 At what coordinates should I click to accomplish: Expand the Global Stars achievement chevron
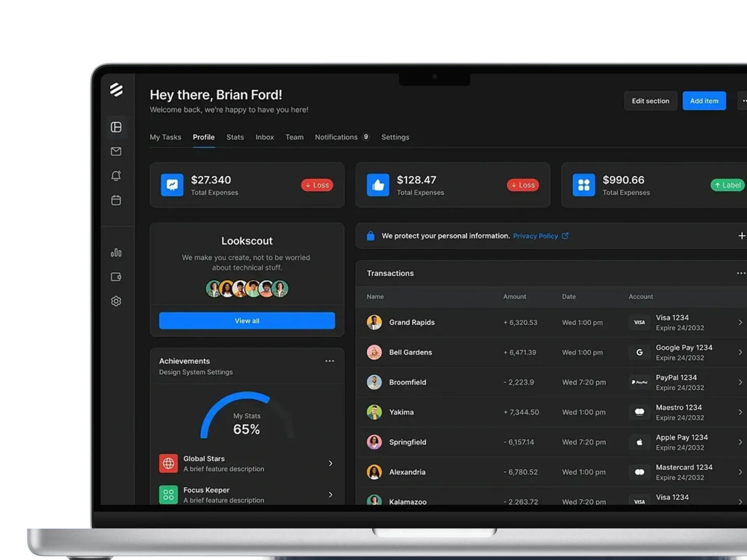click(330, 463)
